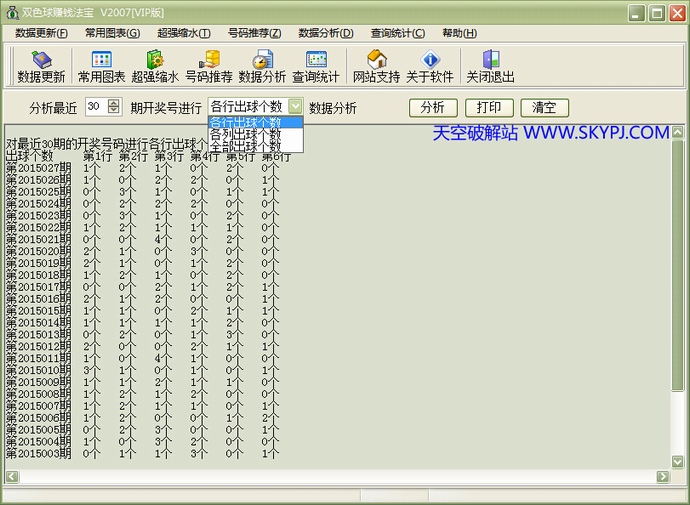The width and height of the screenshot is (690, 505).
Task: Click the 数据更新 toolbar icon
Action: pyautogui.click(x=41, y=66)
